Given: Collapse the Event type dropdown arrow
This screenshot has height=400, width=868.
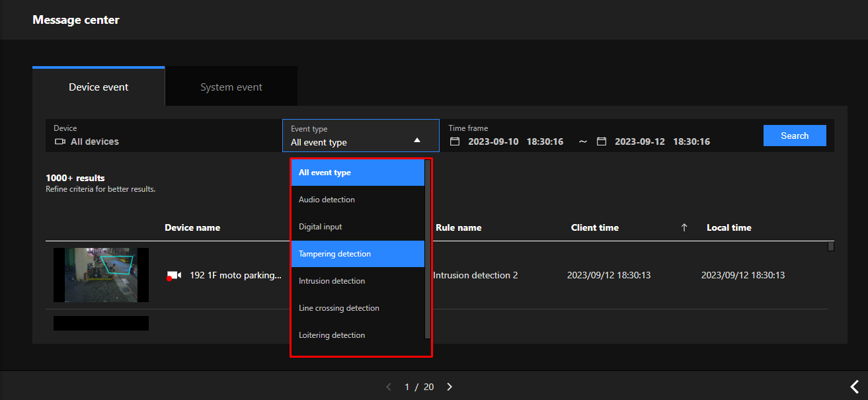Looking at the screenshot, I should (416, 140).
